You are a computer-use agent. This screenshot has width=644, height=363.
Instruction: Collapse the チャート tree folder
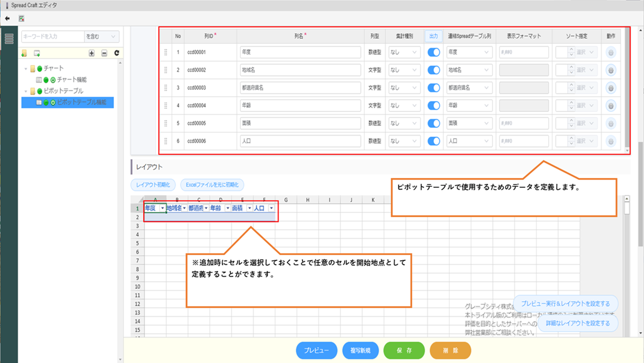26,69
